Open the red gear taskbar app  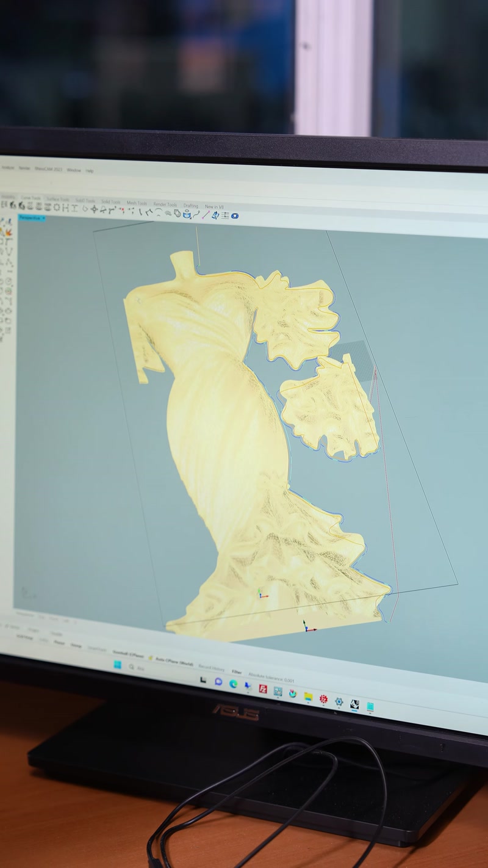pyautogui.click(x=323, y=699)
